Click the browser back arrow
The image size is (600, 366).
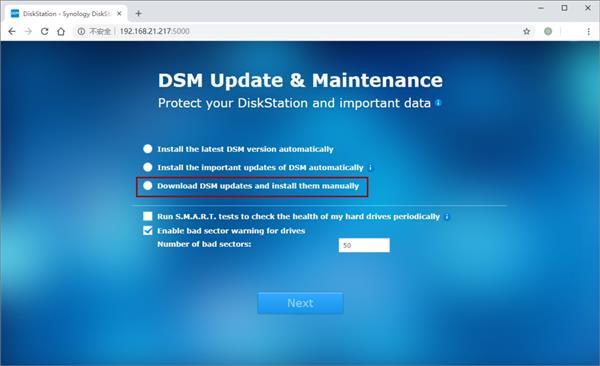point(12,31)
